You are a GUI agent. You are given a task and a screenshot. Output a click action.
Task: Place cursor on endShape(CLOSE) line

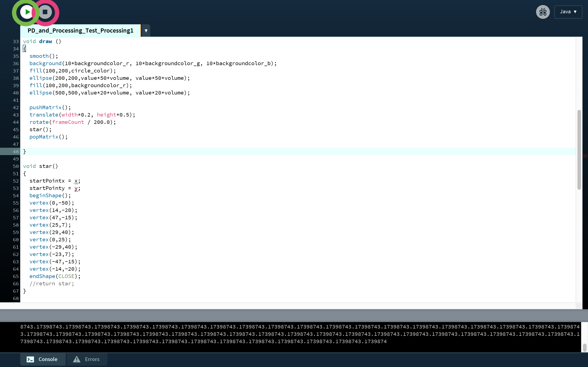(x=55, y=276)
